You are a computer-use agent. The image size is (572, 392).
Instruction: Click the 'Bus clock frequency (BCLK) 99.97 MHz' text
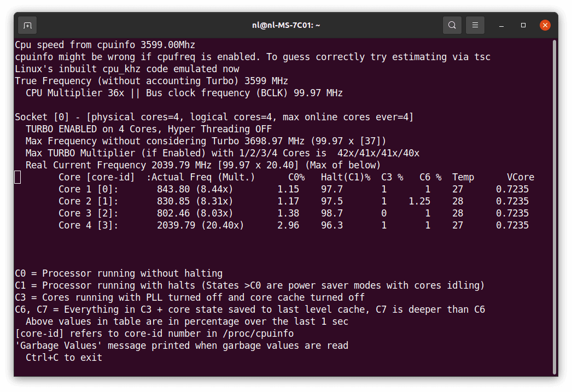[244, 93]
